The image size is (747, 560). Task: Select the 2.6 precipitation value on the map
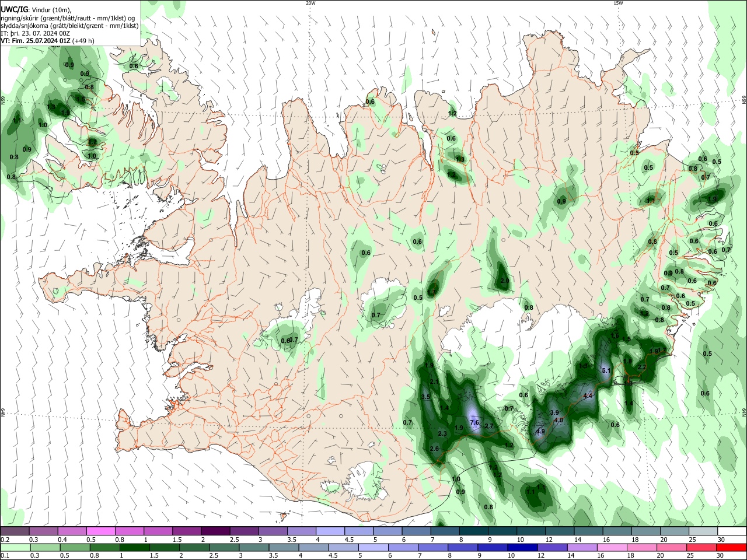[434, 449]
